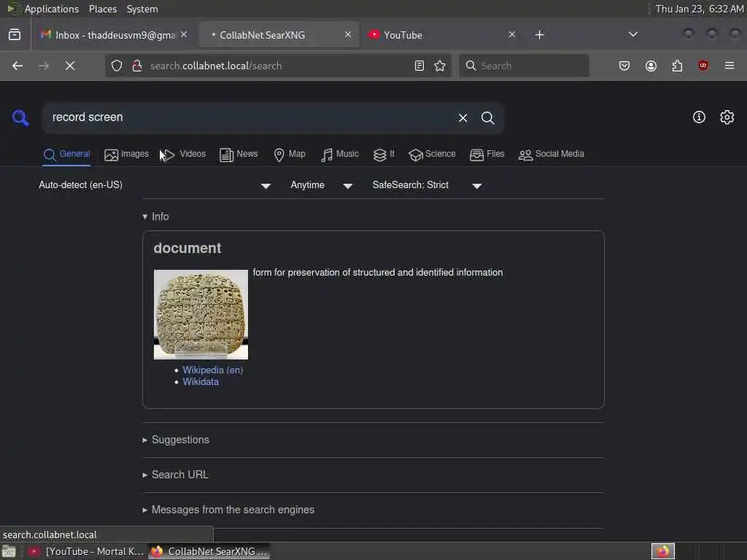
Task: Click show desktop icon in taskbar
Action: [9, 552]
